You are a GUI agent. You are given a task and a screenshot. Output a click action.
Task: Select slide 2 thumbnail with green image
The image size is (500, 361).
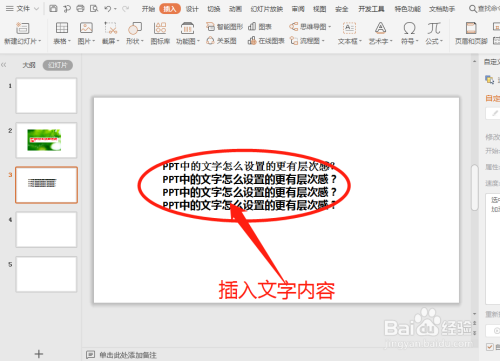point(46,140)
